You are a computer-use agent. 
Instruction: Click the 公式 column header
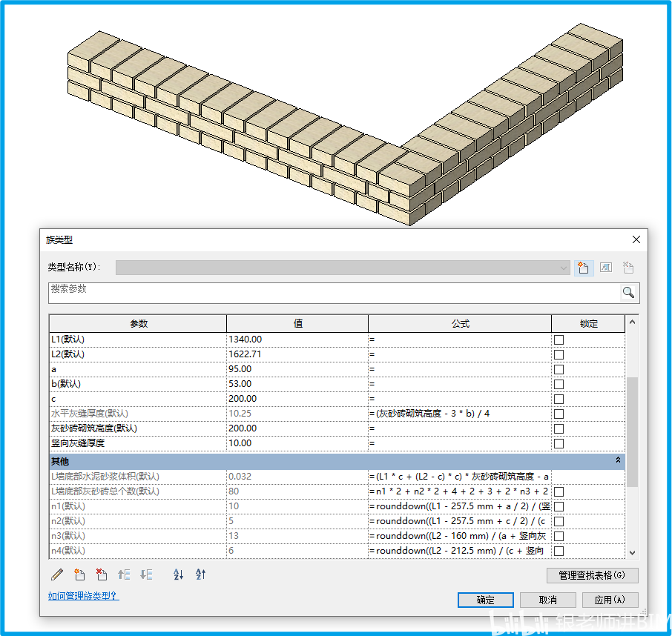pyautogui.click(x=459, y=324)
